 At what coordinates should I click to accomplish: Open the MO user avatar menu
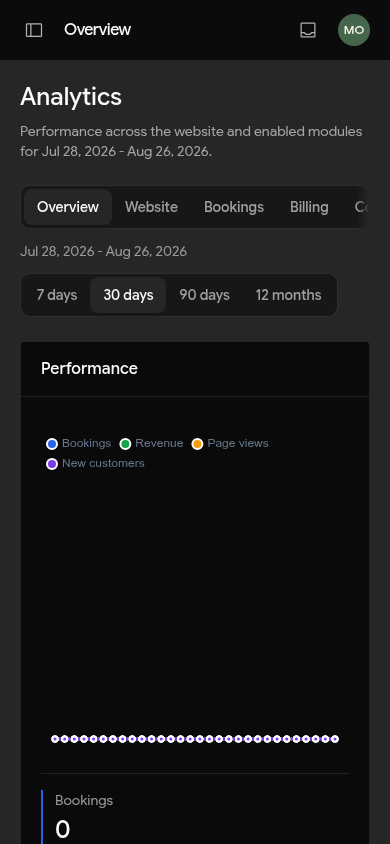pyautogui.click(x=354, y=30)
